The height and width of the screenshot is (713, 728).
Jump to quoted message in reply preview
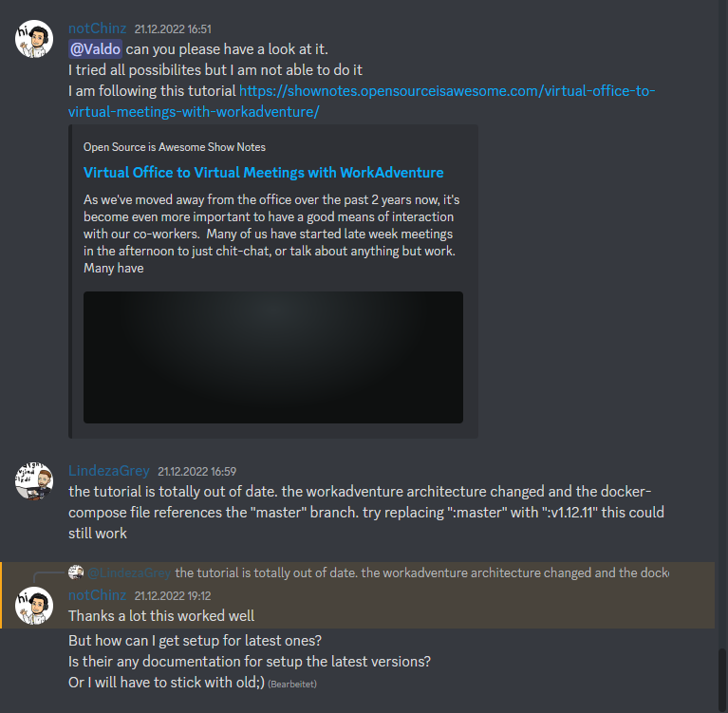[x=422, y=572]
